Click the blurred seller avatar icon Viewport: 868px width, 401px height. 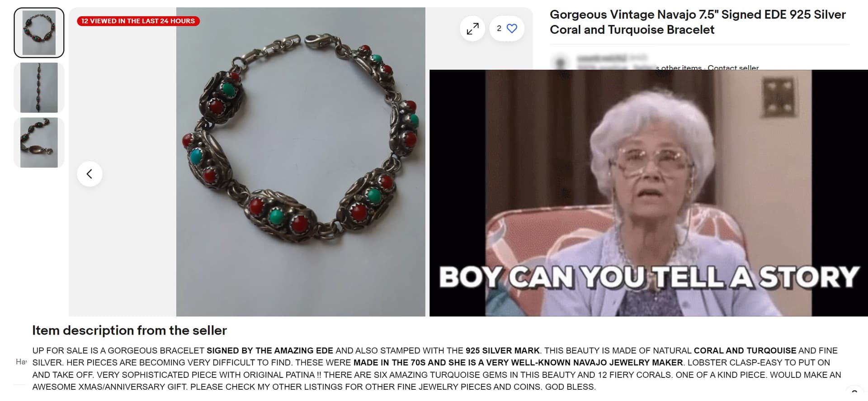tap(561, 62)
